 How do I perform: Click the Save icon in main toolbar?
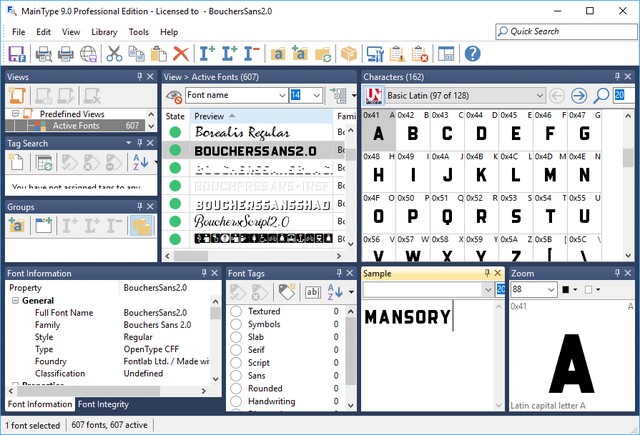tap(18, 54)
